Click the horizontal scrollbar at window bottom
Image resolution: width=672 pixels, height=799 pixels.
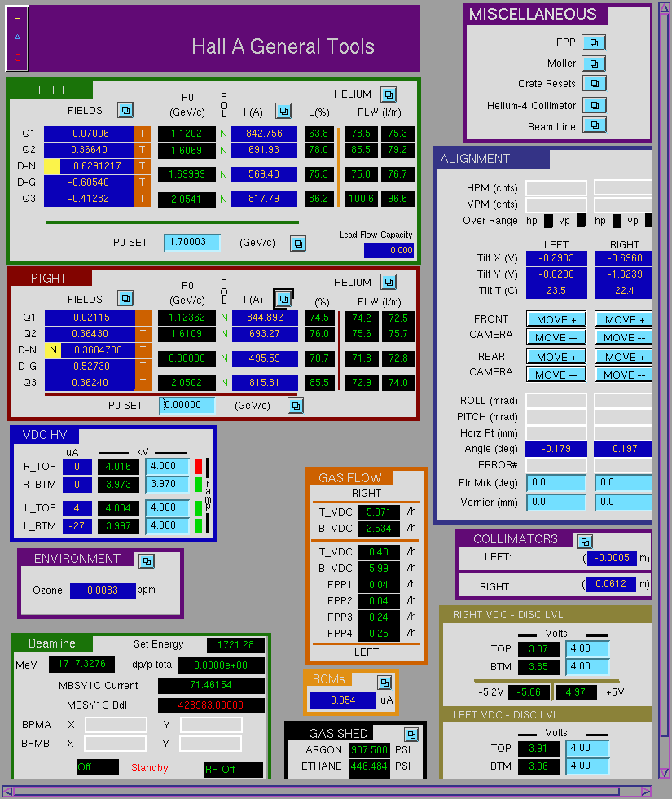pyautogui.click(x=326, y=792)
